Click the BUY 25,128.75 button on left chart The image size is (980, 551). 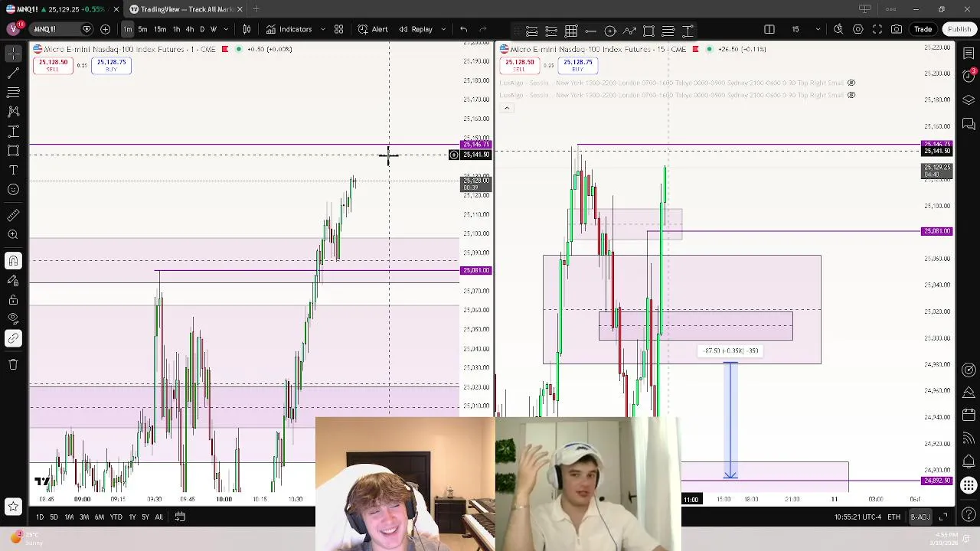coord(111,66)
